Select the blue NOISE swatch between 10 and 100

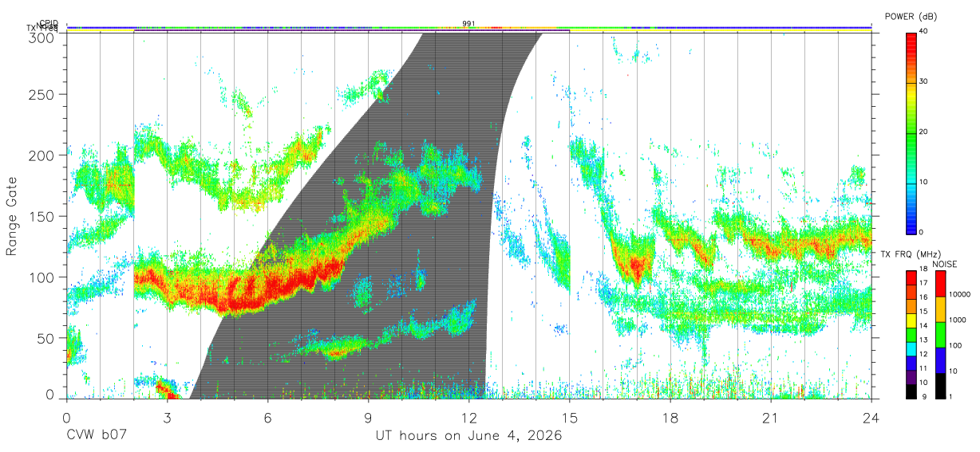pos(941,360)
